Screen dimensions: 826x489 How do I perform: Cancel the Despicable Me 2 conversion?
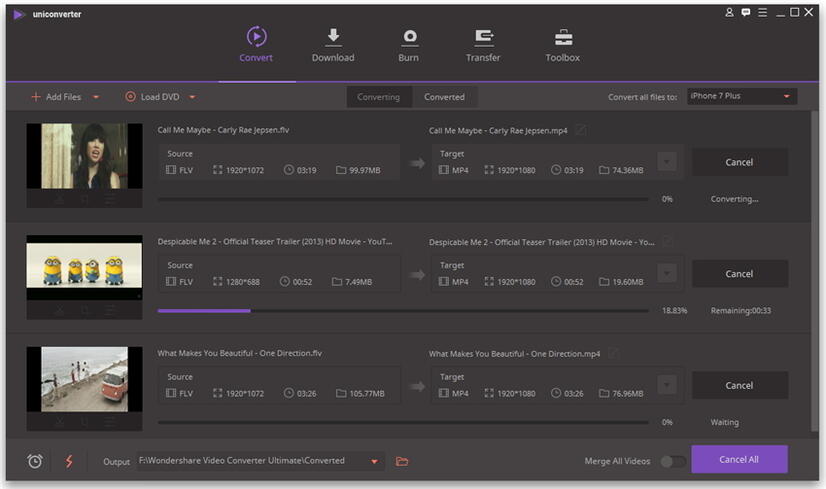point(740,274)
